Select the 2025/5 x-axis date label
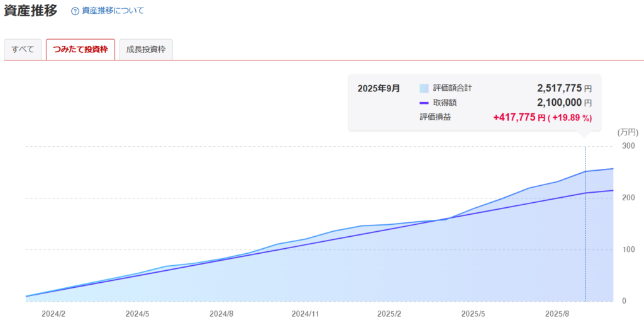 (473, 313)
